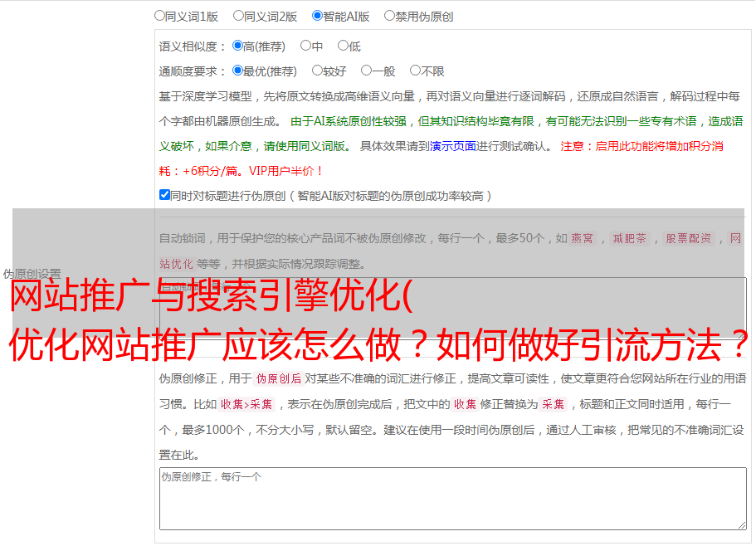This screenshot has width=756, height=546.
Task: Set 语义相似度 to 高(推荐)
Action: [237, 46]
